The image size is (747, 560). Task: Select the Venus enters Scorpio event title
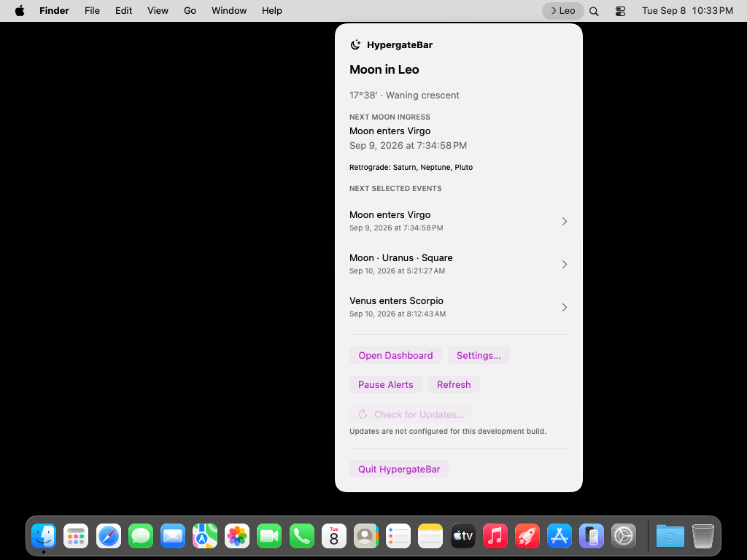396,301
